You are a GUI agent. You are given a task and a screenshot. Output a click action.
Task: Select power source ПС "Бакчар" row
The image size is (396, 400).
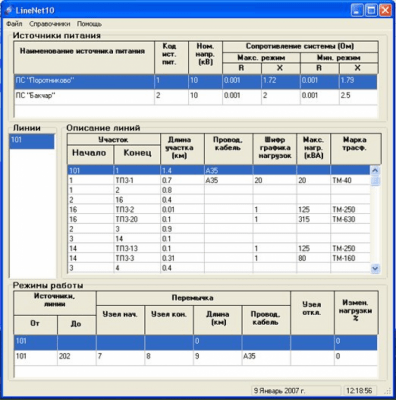pyautogui.click(x=196, y=97)
